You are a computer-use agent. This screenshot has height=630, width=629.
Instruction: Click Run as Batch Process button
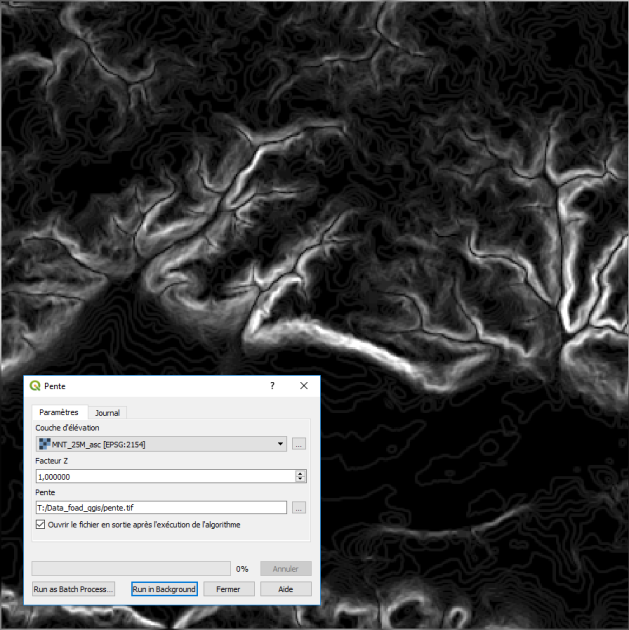74,589
